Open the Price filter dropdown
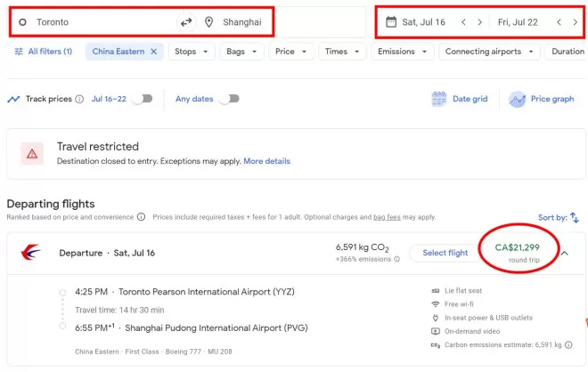 pos(291,52)
